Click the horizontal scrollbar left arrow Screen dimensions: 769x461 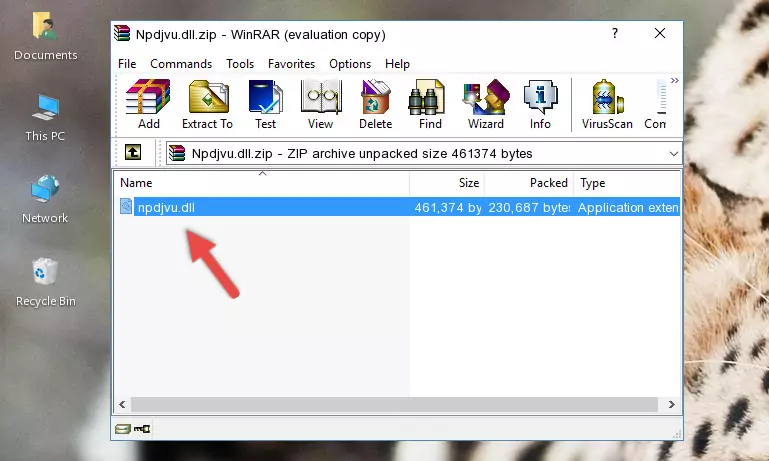[123, 405]
